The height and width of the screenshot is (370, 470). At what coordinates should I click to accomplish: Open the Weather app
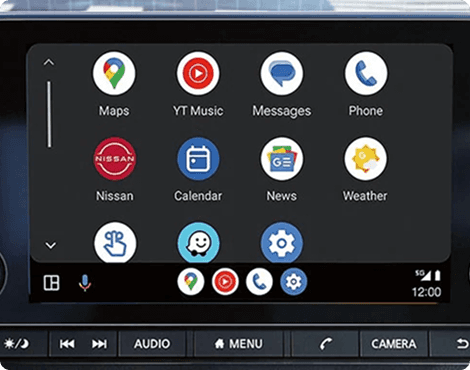(x=366, y=159)
